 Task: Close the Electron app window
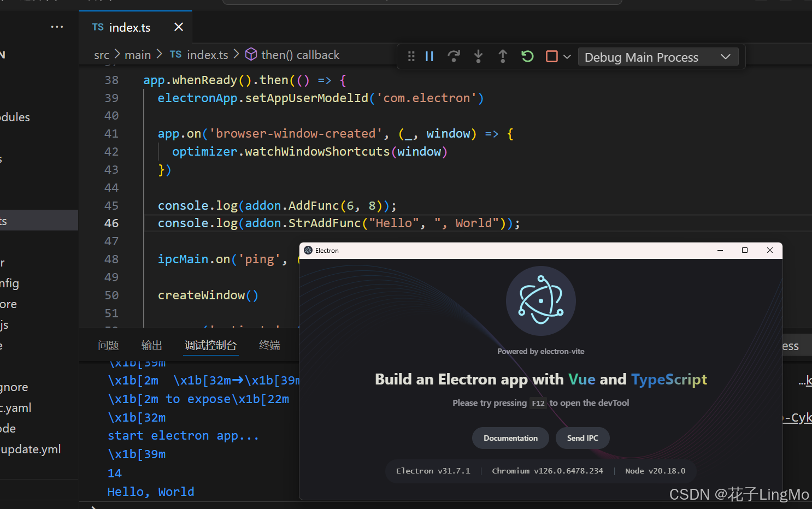(x=770, y=250)
